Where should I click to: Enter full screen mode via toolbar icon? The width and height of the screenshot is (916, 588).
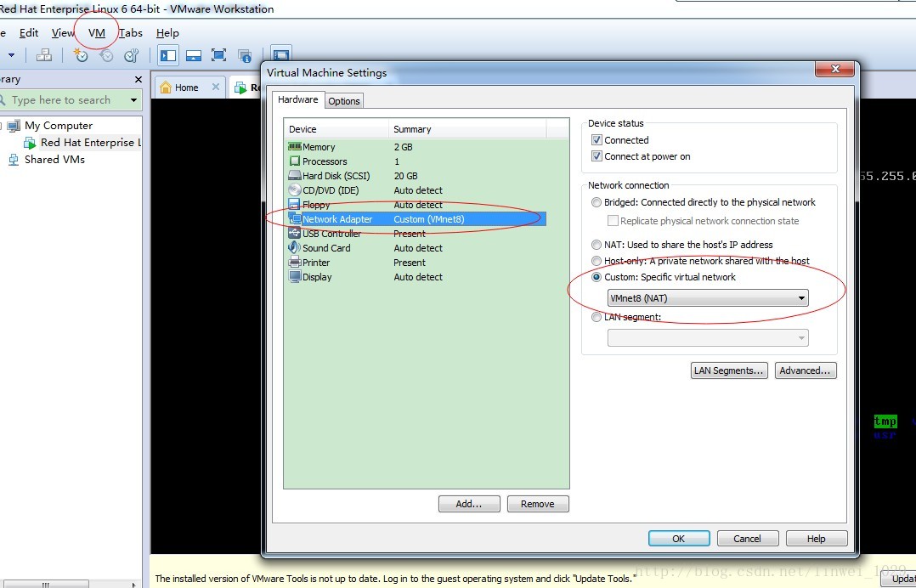point(218,55)
